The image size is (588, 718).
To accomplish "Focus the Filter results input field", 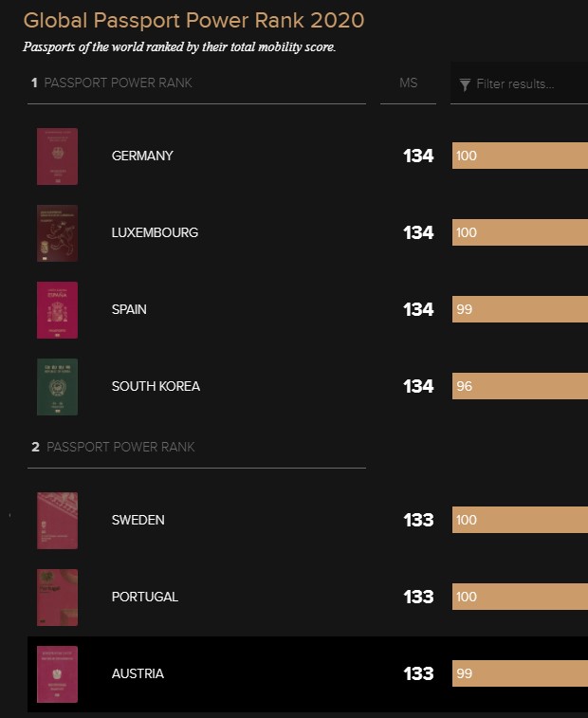I will [520, 83].
